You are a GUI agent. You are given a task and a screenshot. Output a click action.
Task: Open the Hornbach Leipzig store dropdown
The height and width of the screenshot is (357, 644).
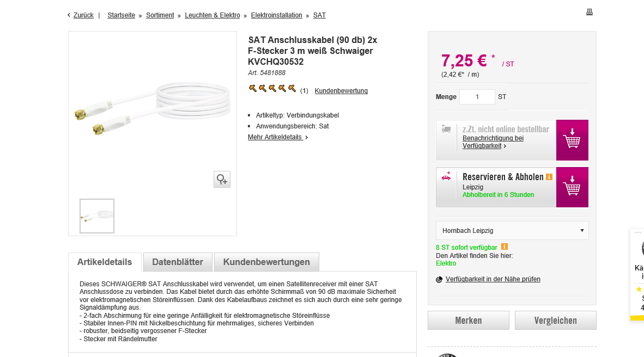[512, 230]
